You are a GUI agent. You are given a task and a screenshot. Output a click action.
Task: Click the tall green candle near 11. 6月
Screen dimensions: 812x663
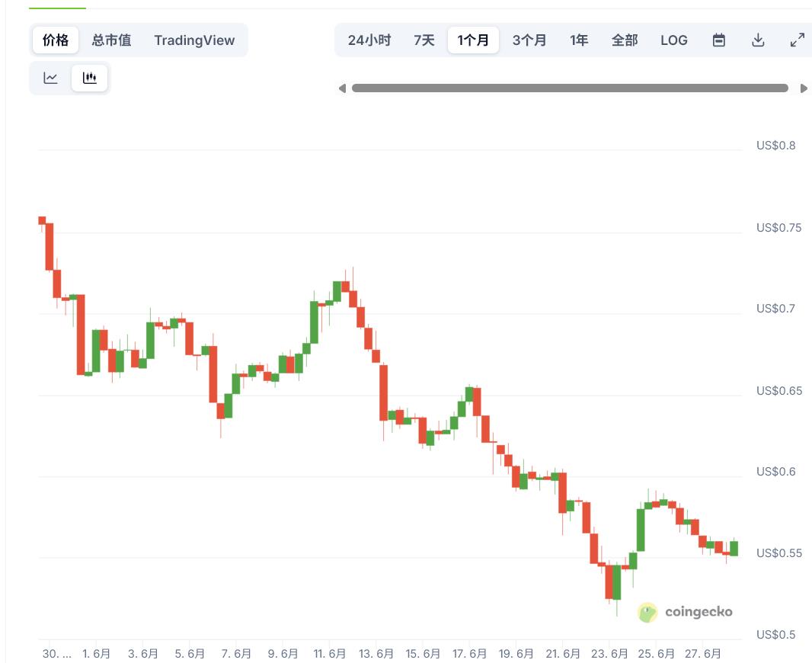tap(314, 322)
